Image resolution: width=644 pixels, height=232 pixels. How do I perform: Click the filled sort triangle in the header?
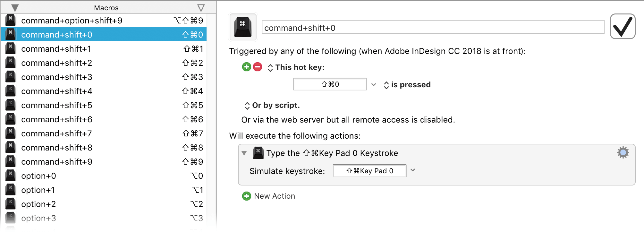15,8
